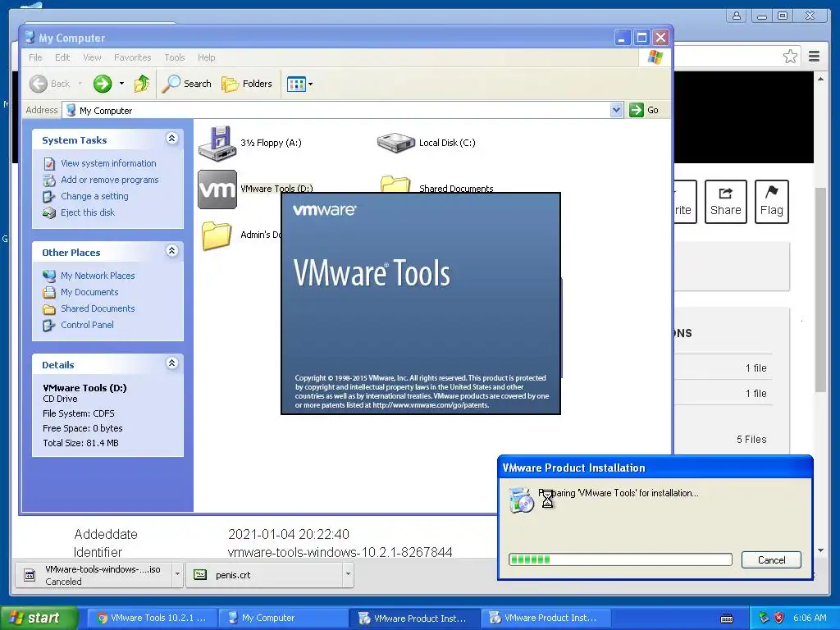840x630 pixels.
Task: Click the keyboard icon in taskbar
Action: point(727,619)
